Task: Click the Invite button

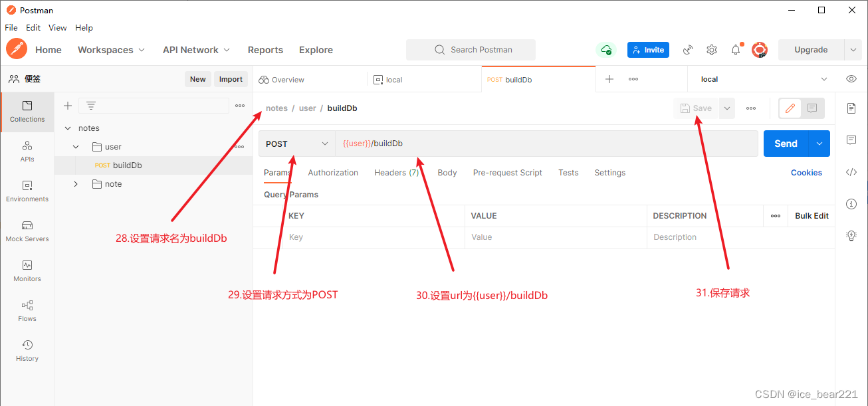Action: click(x=648, y=50)
